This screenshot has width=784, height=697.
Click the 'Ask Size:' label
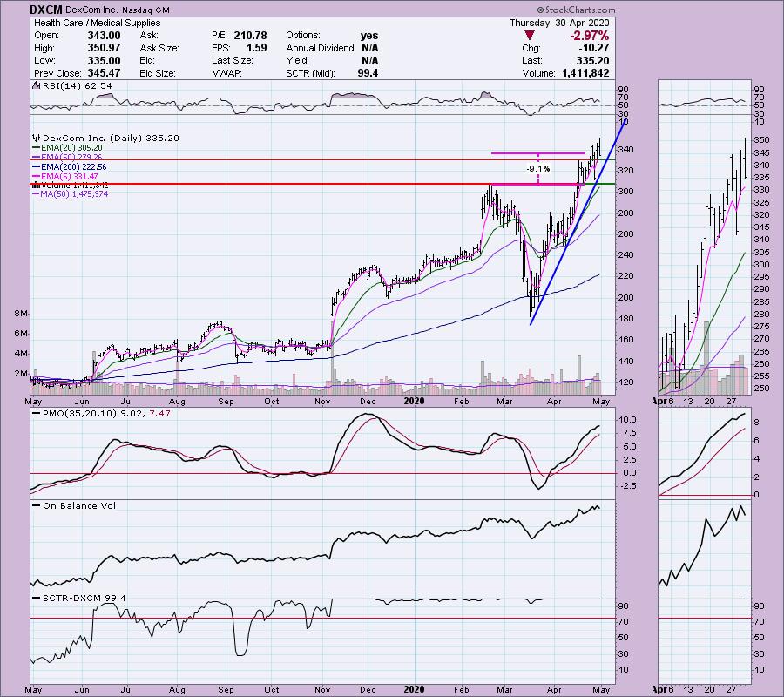pyautogui.click(x=159, y=48)
